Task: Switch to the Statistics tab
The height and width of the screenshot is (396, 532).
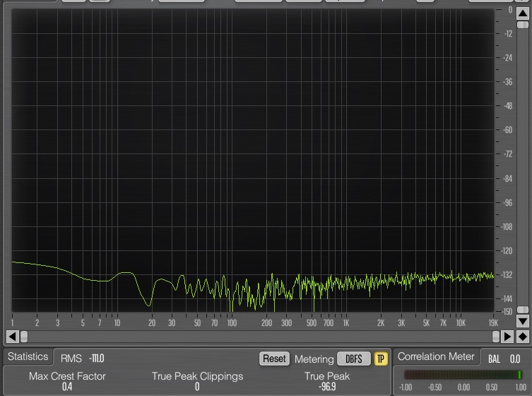Action: click(28, 357)
